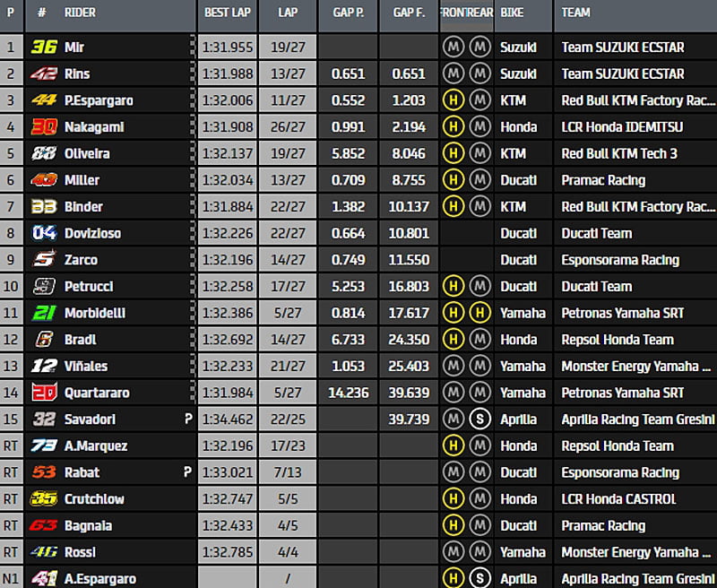Click the Red Bull KTM Tech 3 team

coord(619,153)
